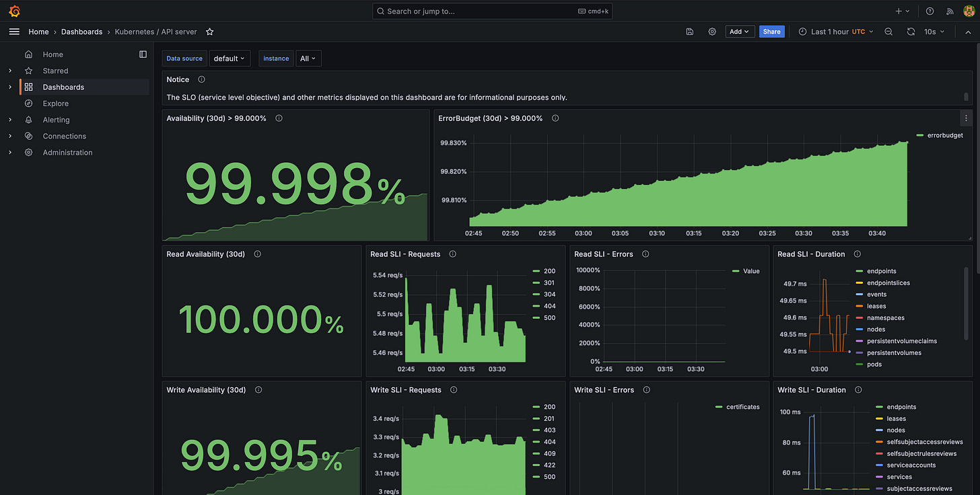980x495 pixels.
Task: Click the blue Share button
Action: [x=772, y=32]
